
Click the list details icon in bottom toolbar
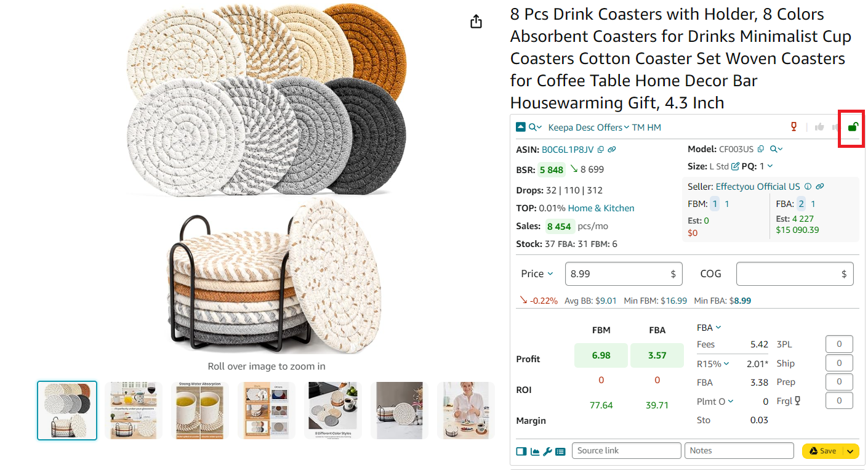tap(560, 452)
